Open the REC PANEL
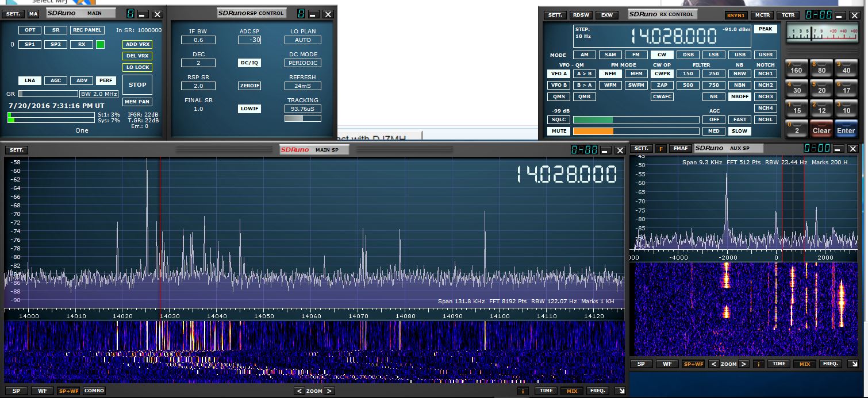 click(x=87, y=30)
